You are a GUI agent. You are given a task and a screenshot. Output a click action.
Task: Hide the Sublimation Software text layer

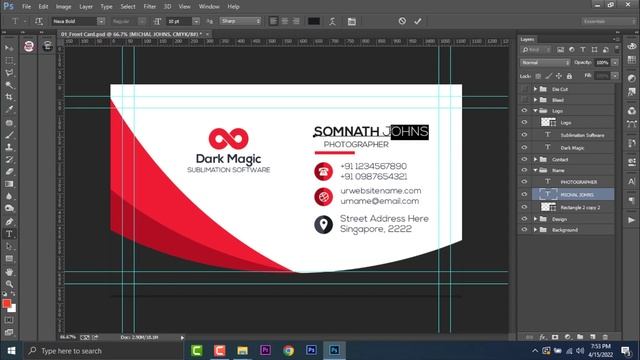tap(524, 135)
